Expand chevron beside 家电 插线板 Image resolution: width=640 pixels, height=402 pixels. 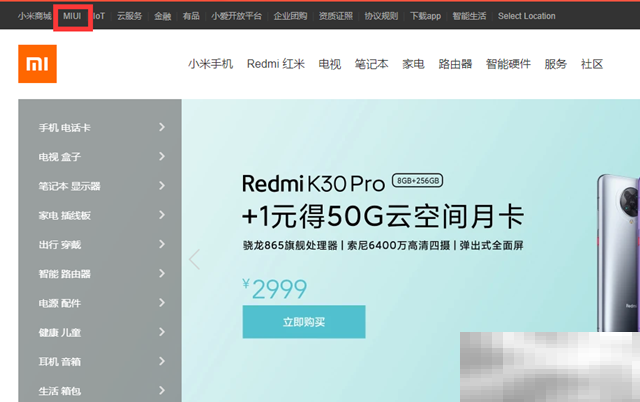tap(162, 215)
